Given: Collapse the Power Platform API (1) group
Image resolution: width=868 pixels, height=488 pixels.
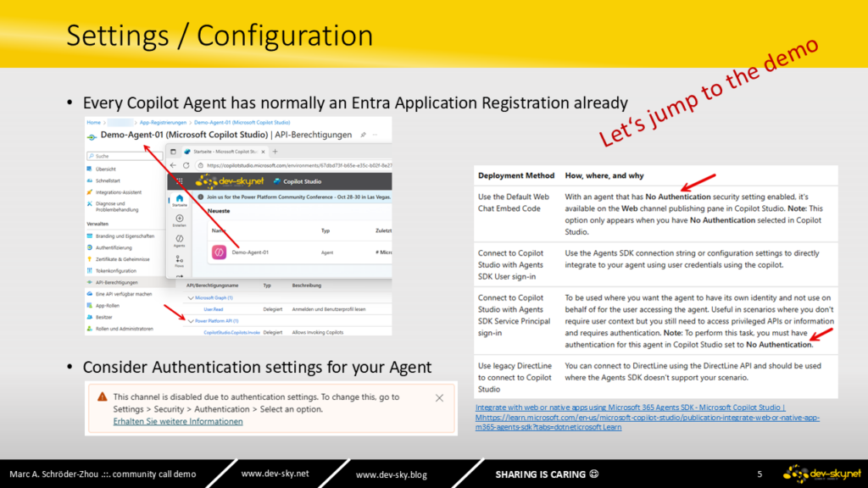Looking at the screenshot, I should 191,321.
